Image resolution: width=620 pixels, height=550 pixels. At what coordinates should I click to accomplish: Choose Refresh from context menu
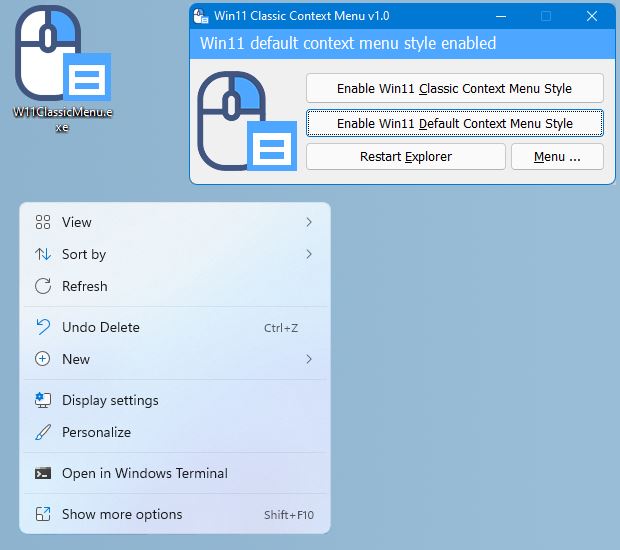[x=175, y=286]
